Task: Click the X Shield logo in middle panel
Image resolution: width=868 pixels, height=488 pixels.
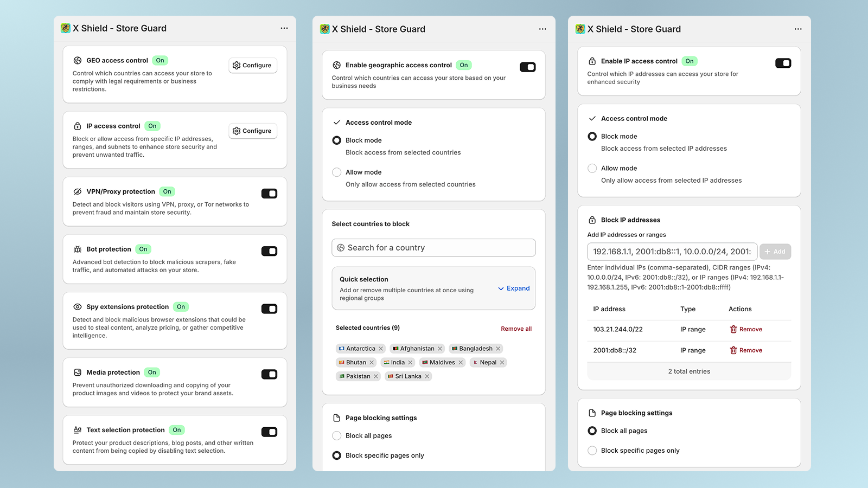Action: click(x=325, y=29)
